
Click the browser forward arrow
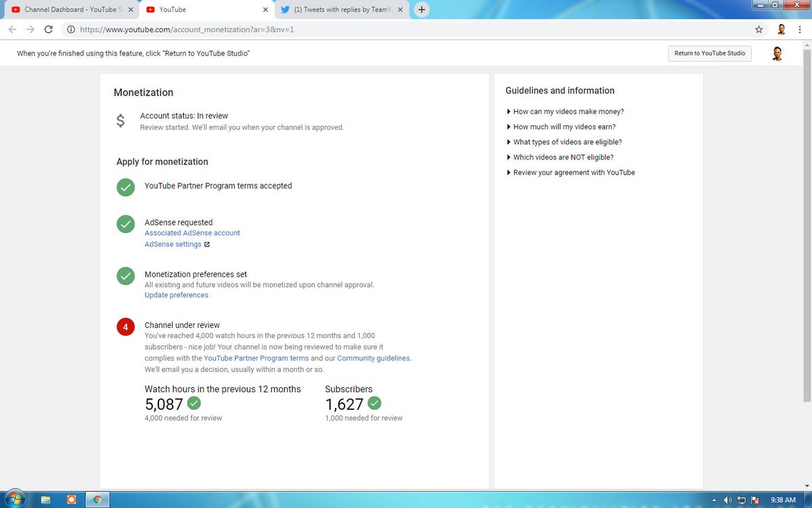tap(30, 30)
